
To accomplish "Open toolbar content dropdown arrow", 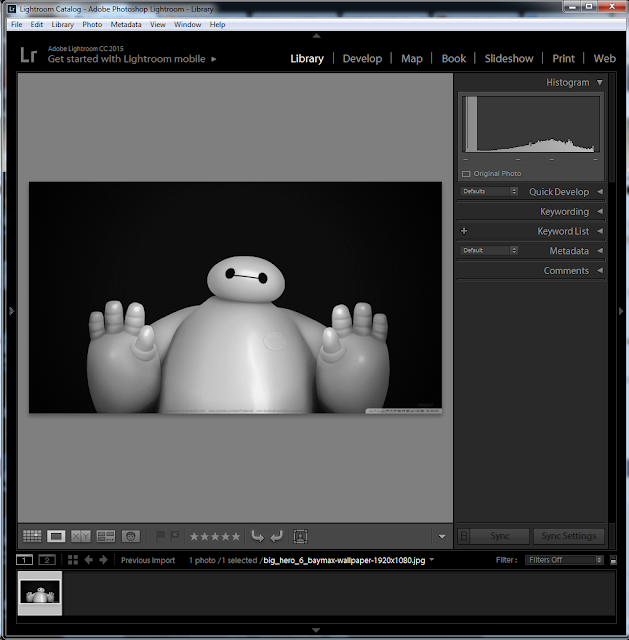I will (442, 536).
